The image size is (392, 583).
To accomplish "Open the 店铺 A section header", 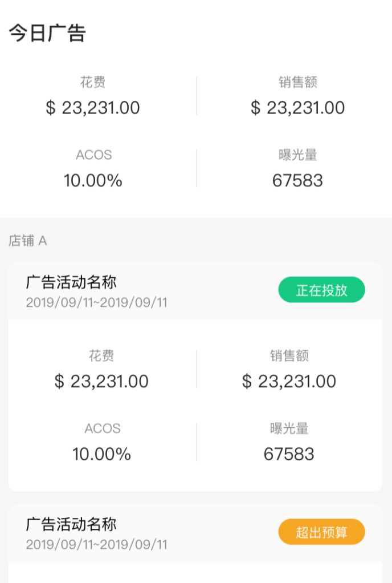I will [x=28, y=241].
